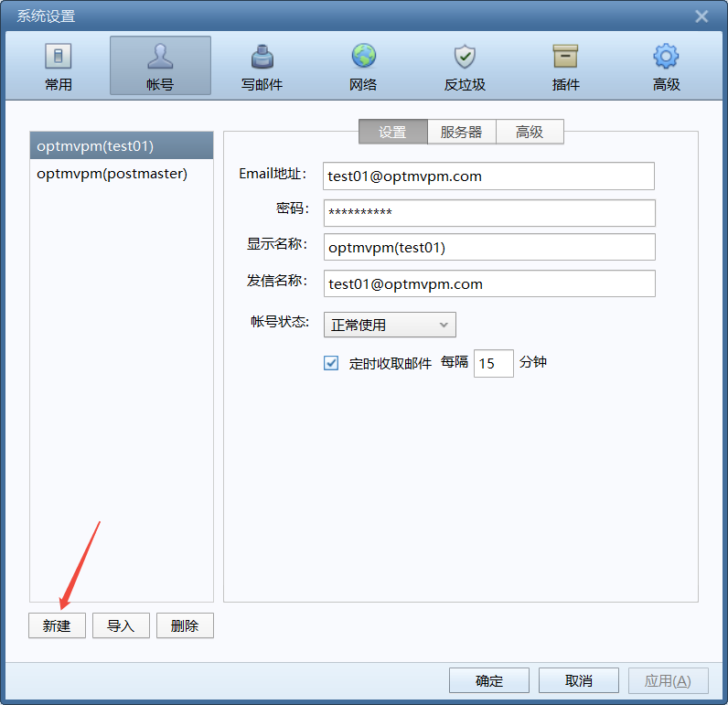Image resolution: width=728 pixels, height=705 pixels.
Task: Switch to the 高级 tab in account panel
Action: (x=530, y=132)
